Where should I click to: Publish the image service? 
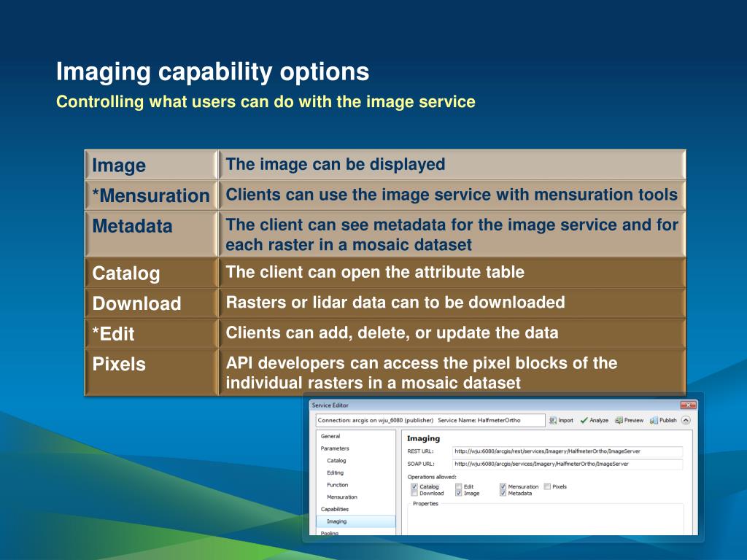point(663,420)
